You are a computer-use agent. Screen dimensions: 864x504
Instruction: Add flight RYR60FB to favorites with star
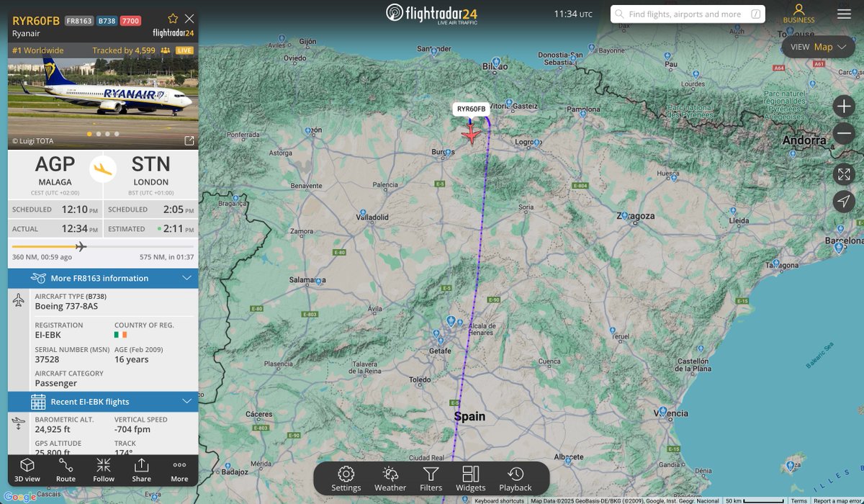tap(173, 18)
